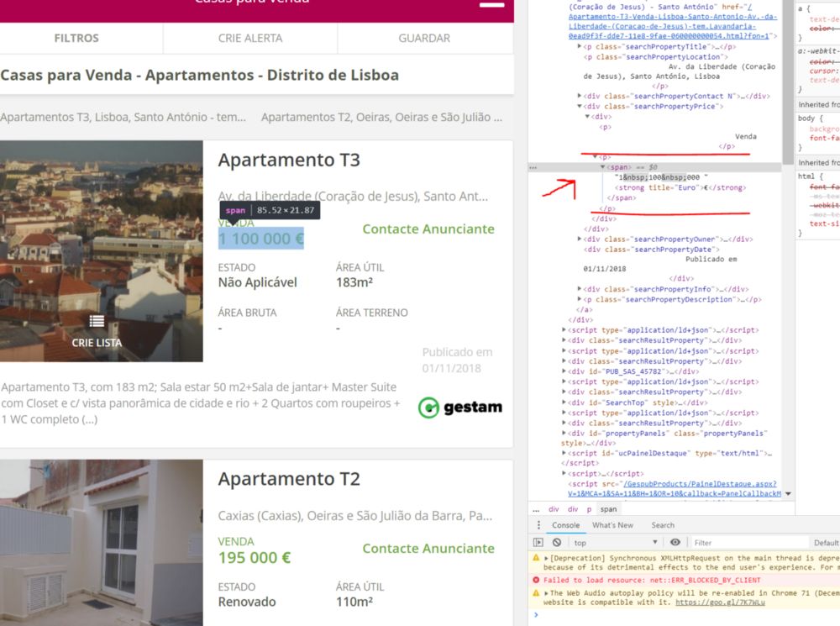Viewport: 840px width, 626px height.
Task: Click the CRIE LISTA list icon on photo
Action: [x=97, y=321]
